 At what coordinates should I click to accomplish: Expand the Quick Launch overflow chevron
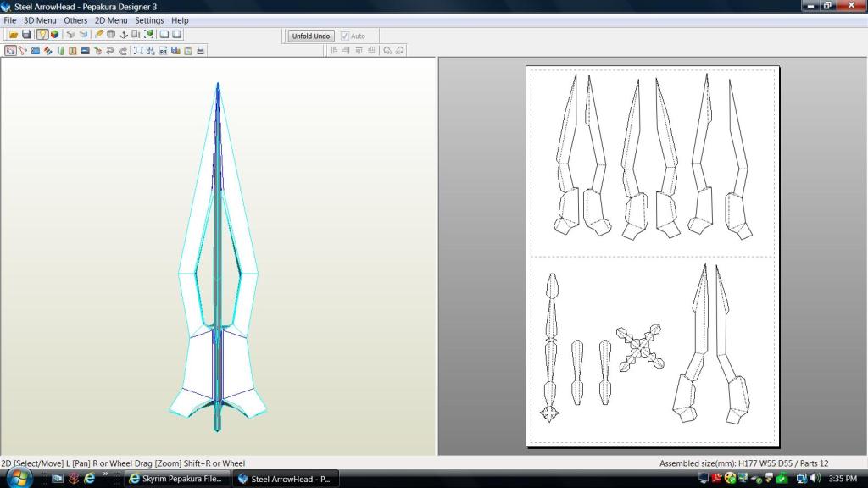105,474
